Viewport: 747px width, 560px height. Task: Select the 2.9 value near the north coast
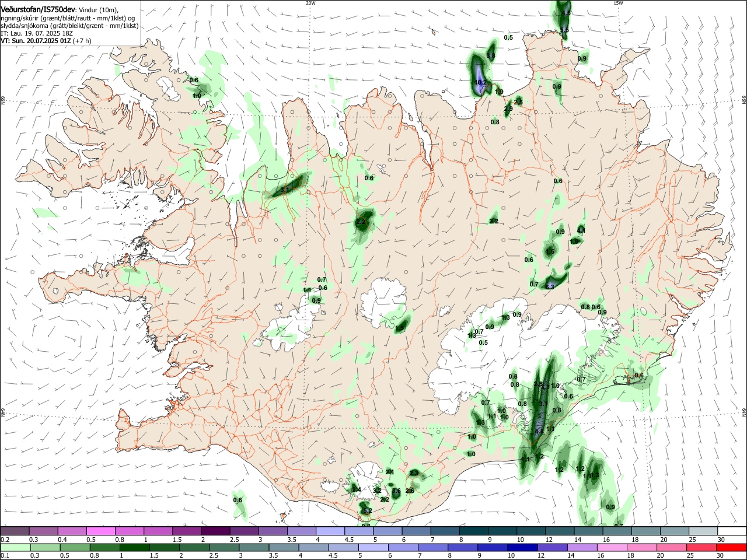(508, 108)
